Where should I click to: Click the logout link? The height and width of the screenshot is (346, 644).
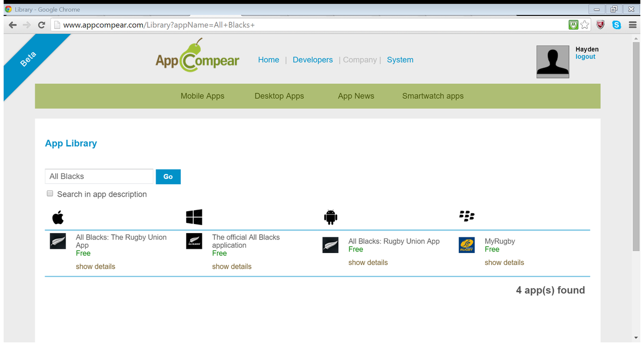pyautogui.click(x=586, y=56)
